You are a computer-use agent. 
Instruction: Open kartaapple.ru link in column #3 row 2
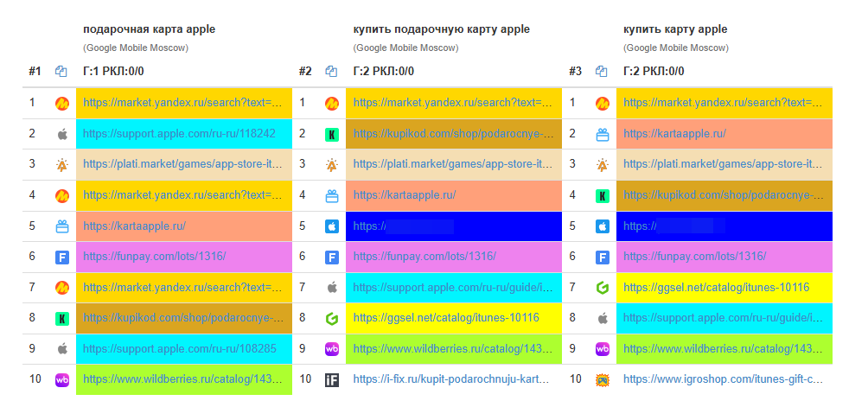(674, 133)
